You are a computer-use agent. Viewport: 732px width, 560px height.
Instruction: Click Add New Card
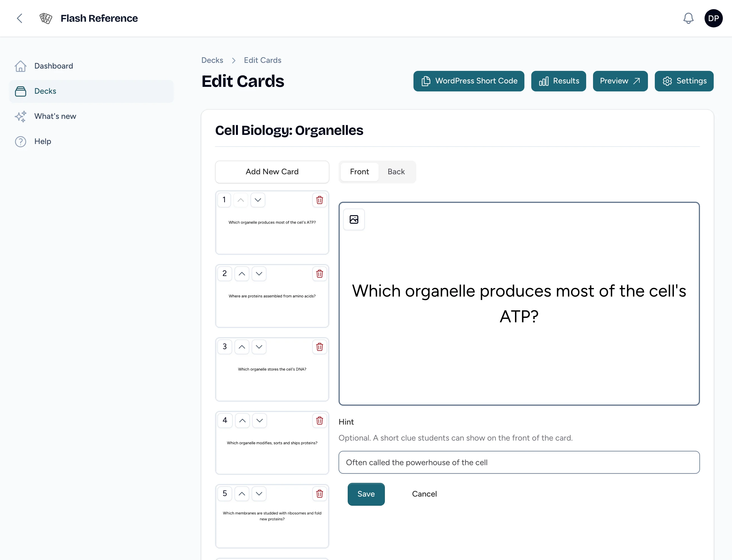point(272,172)
